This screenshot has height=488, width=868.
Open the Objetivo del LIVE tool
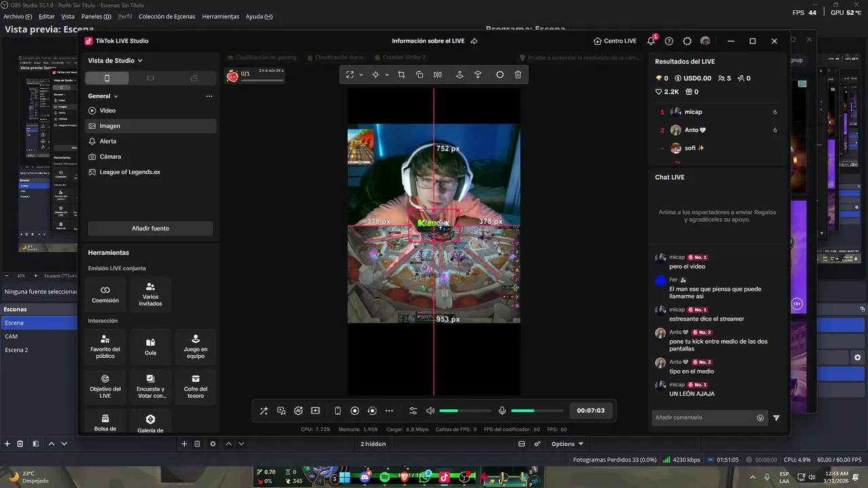(x=105, y=387)
